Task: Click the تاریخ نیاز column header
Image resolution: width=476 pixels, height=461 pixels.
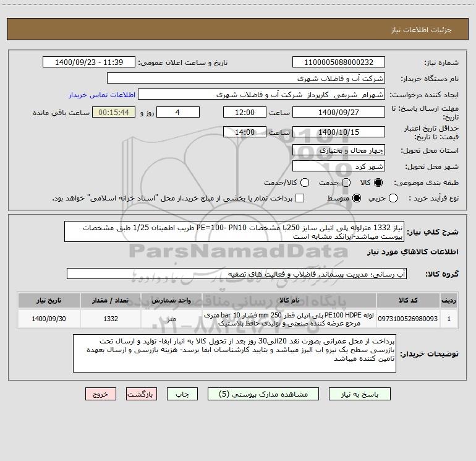Action: pos(49,300)
